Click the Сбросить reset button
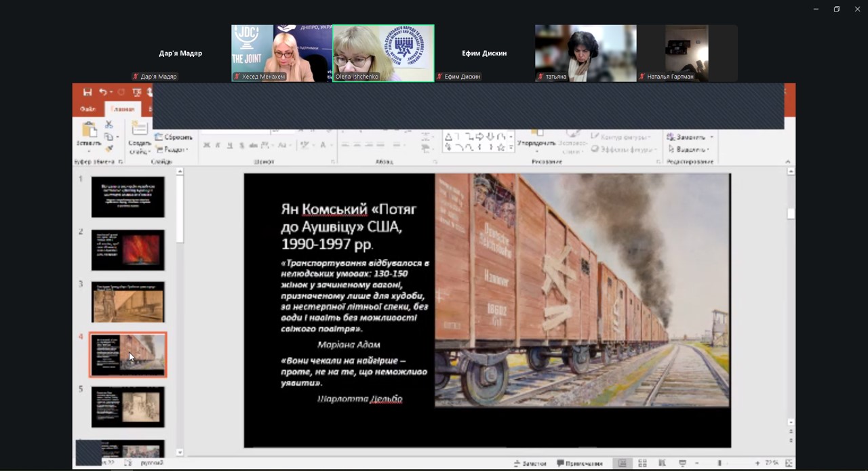Screen dimensions: 868x471 174,137
